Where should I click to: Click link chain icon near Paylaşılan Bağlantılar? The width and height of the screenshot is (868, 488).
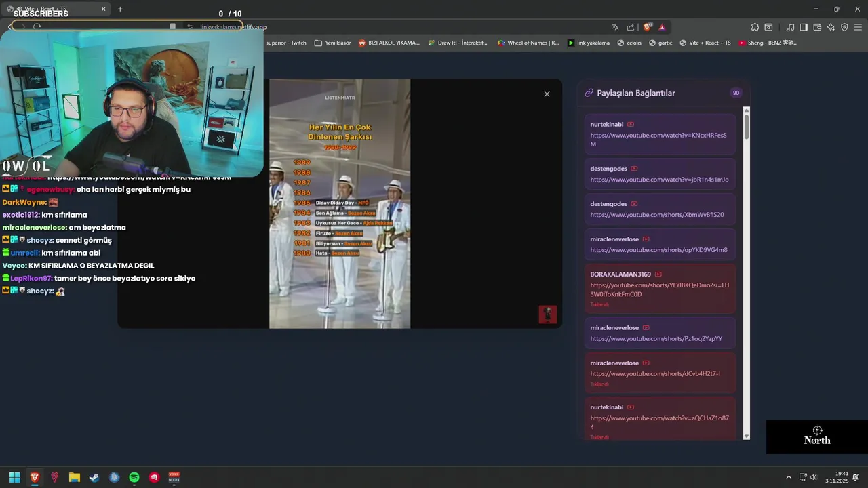pyautogui.click(x=589, y=93)
